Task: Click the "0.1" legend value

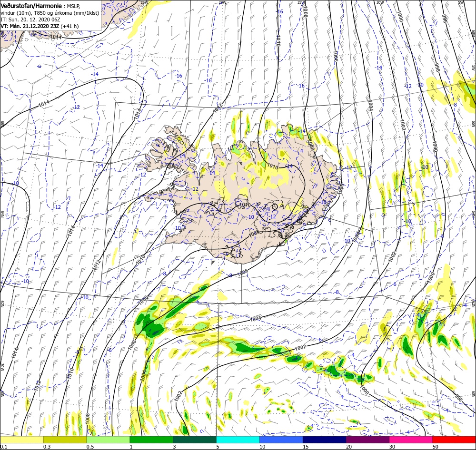Action: (x=3, y=447)
